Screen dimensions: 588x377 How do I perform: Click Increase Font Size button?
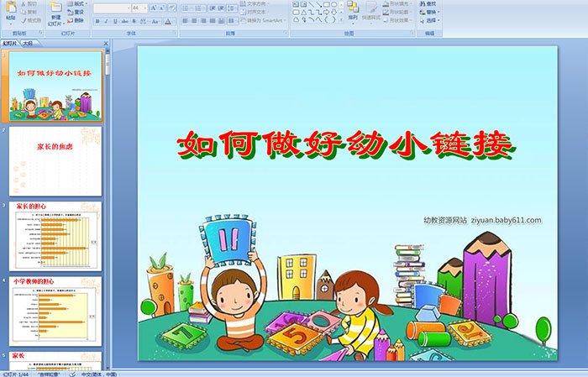click(154, 8)
